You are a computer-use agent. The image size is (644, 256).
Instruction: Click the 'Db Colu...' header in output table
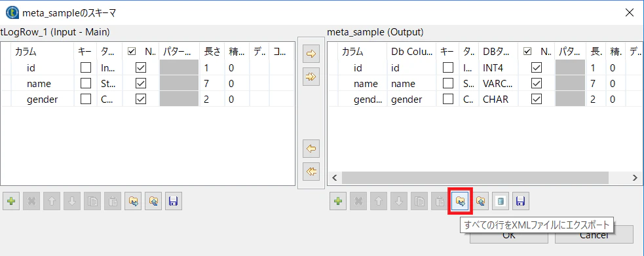(x=412, y=52)
